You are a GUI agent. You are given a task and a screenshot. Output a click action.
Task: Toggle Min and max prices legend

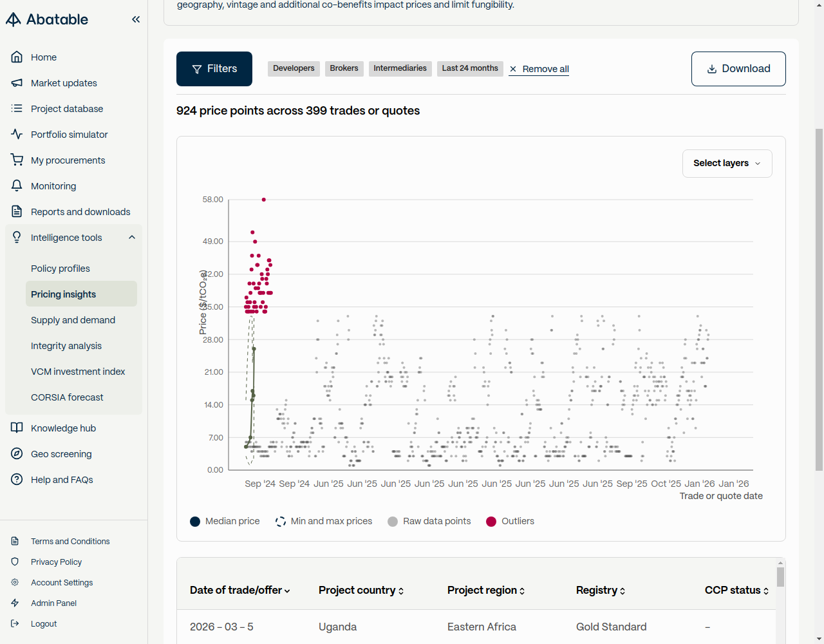tap(324, 522)
